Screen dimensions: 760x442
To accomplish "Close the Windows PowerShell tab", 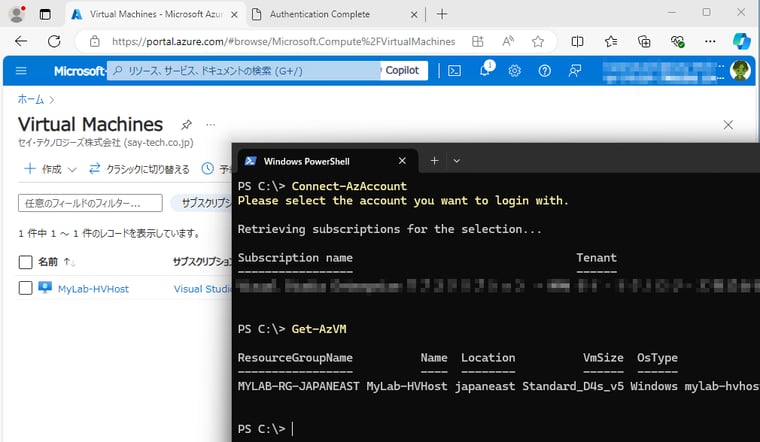I will click(402, 161).
